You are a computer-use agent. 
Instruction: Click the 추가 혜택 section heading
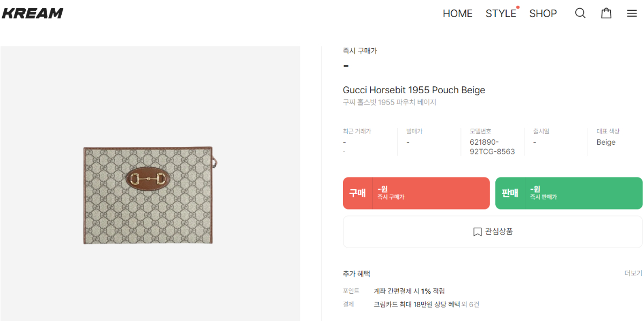coord(356,274)
